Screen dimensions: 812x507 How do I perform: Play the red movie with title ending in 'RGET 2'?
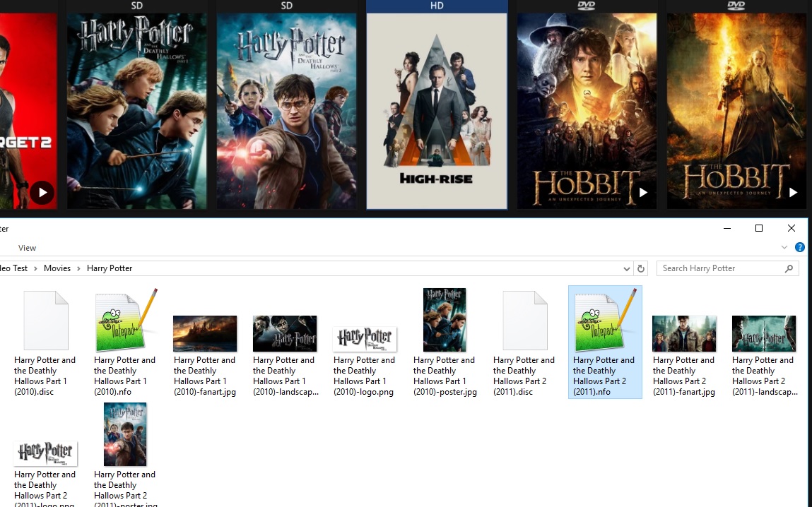point(42,193)
